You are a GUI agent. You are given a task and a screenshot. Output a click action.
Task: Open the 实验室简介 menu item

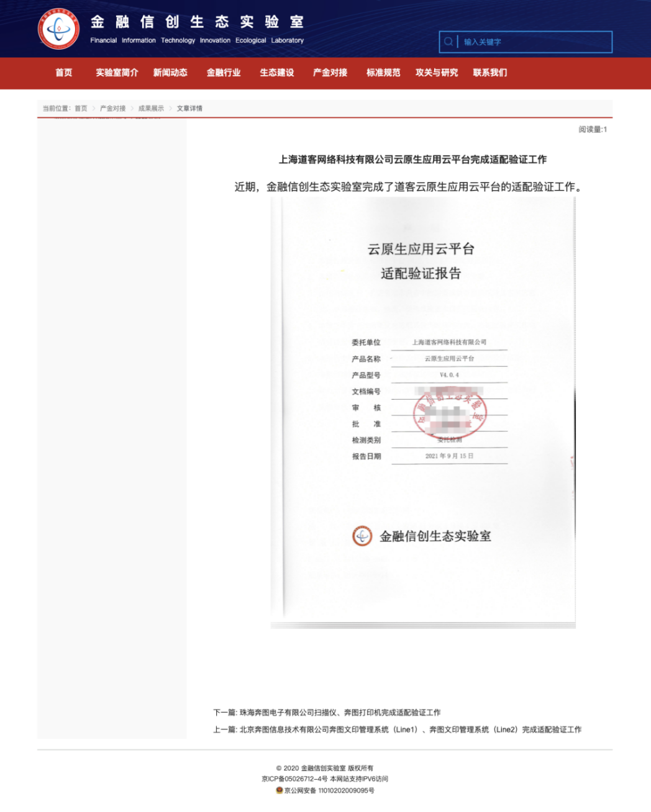pyautogui.click(x=117, y=73)
